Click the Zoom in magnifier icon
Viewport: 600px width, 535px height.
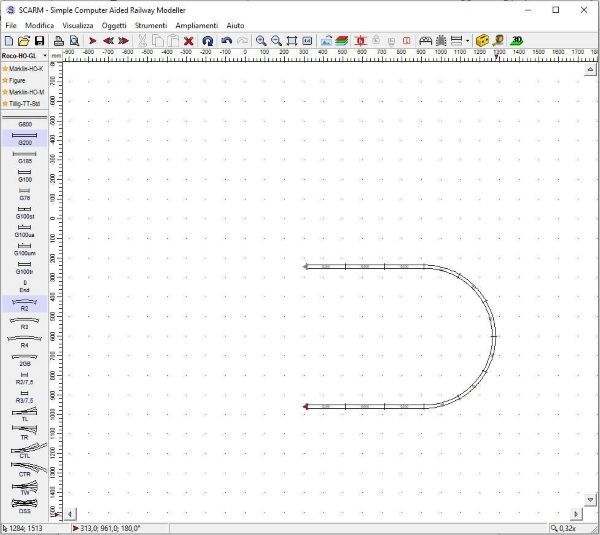[261, 41]
